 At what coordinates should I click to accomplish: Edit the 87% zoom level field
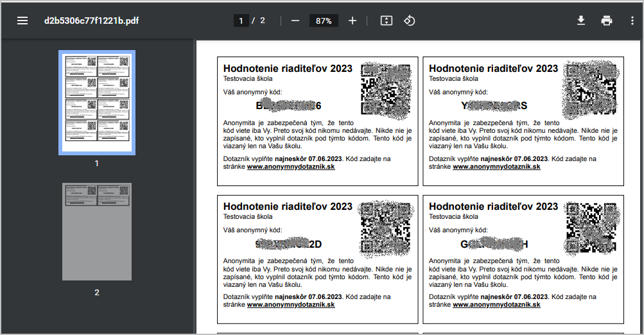pos(324,21)
